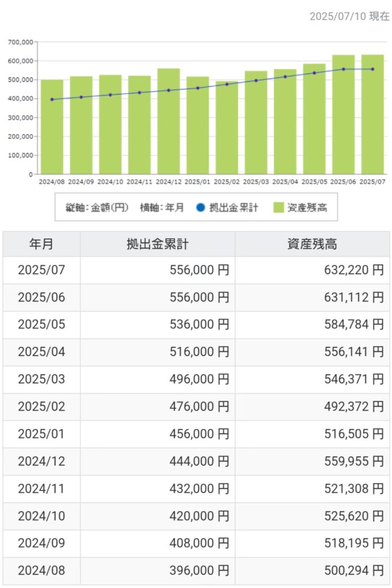Viewport: 392px width, 588px height.
Task: Click the 444,000 円 contribution cell
Action: pos(157,461)
